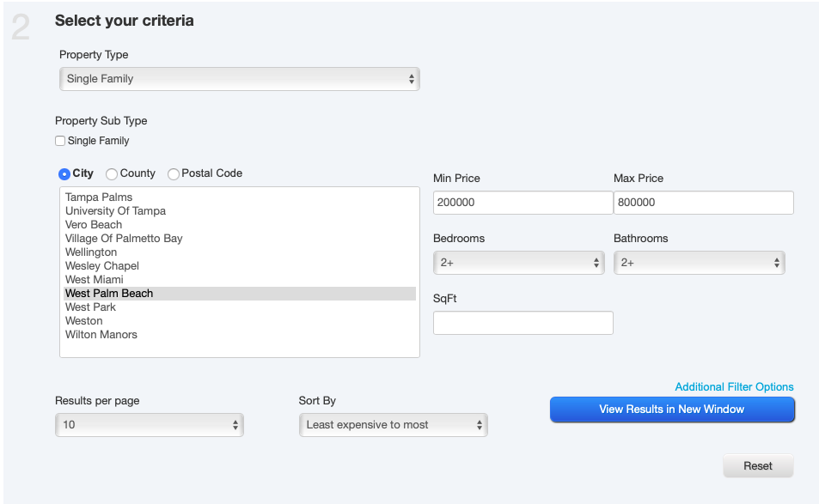Open the Bedrooms dropdown
Image resolution: width=819 pixels, height=504 pixels.
[x=518, y=263]
